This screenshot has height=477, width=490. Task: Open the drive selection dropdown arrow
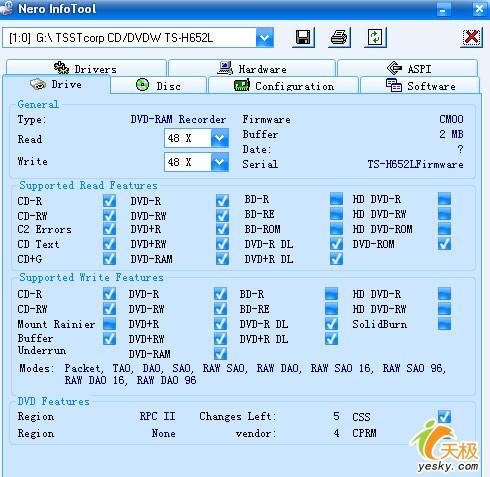[265, 38]
